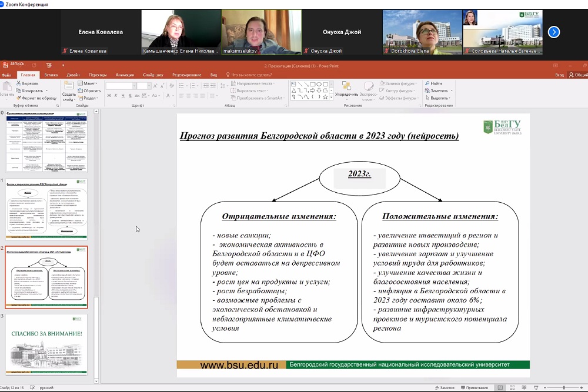Viewport: 588px width, 392px height.
Task: Toggle italic formatting (К) in Font group
Action: (115, 98)
